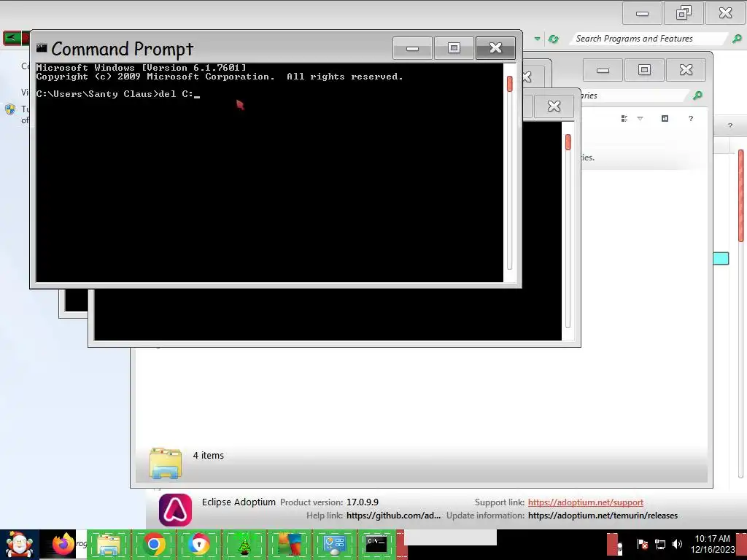Toggle preview pane icon in Libraries window
This screenshot has width=747, height=560.
coord(665,119)
